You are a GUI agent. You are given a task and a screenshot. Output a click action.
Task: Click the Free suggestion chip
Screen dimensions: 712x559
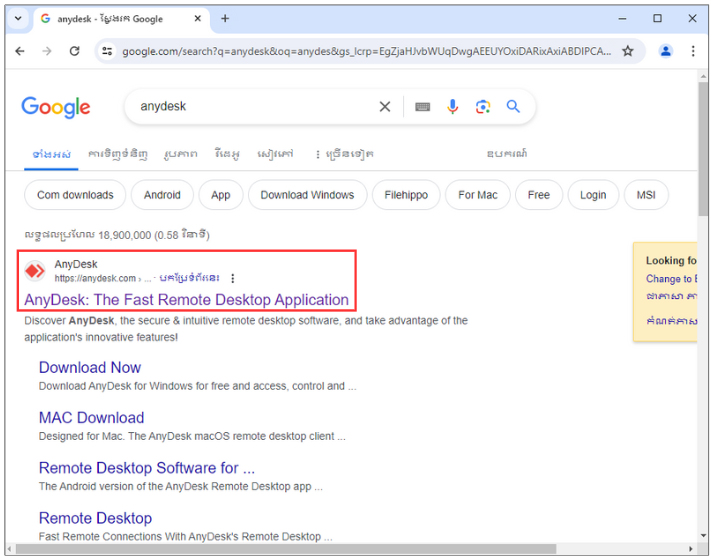tap(539, 195)
